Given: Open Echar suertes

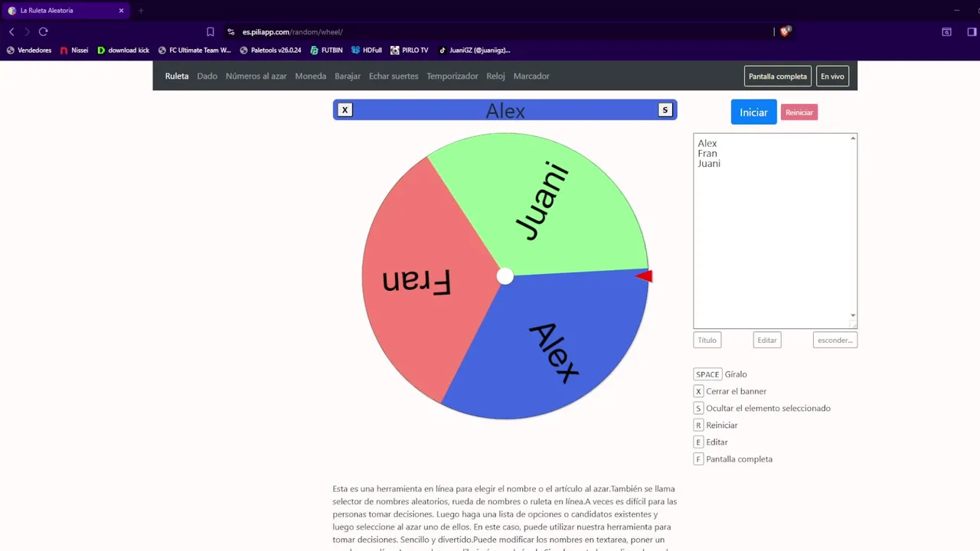Looking at the screenshot, I should 394,77.
